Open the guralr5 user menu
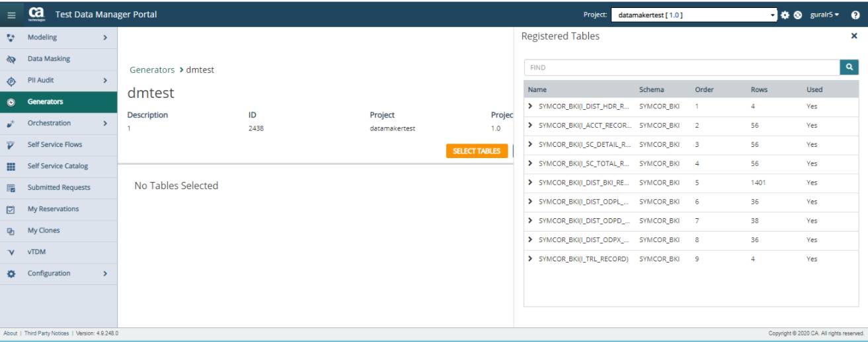 click(x=824, y=15)
